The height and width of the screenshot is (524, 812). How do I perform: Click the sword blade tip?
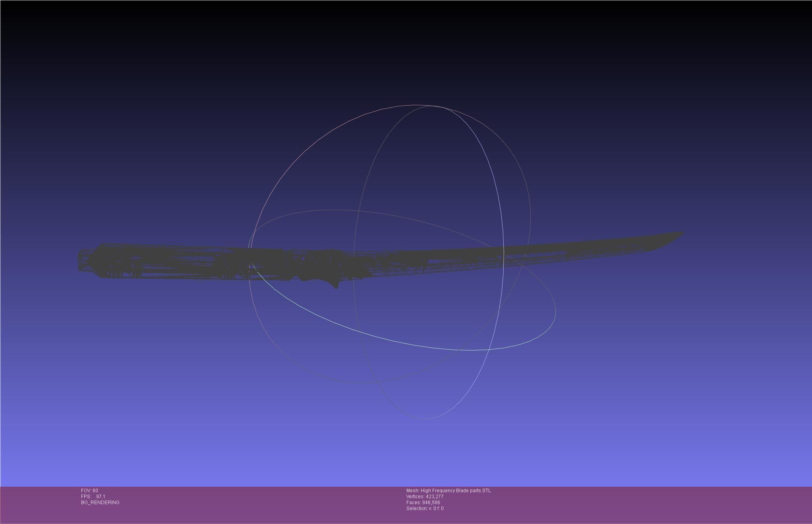(681, 233)
